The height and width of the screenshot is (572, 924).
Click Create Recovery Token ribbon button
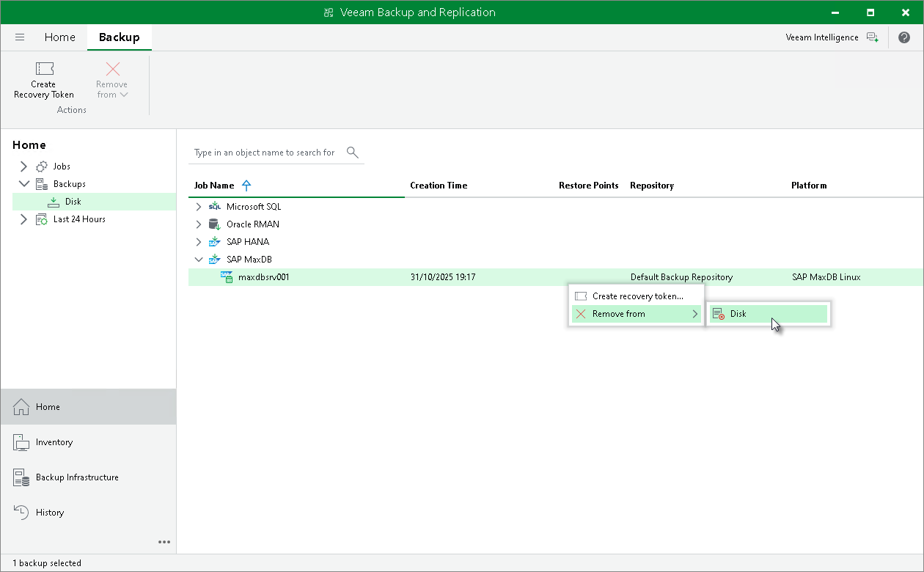(44, 80)
